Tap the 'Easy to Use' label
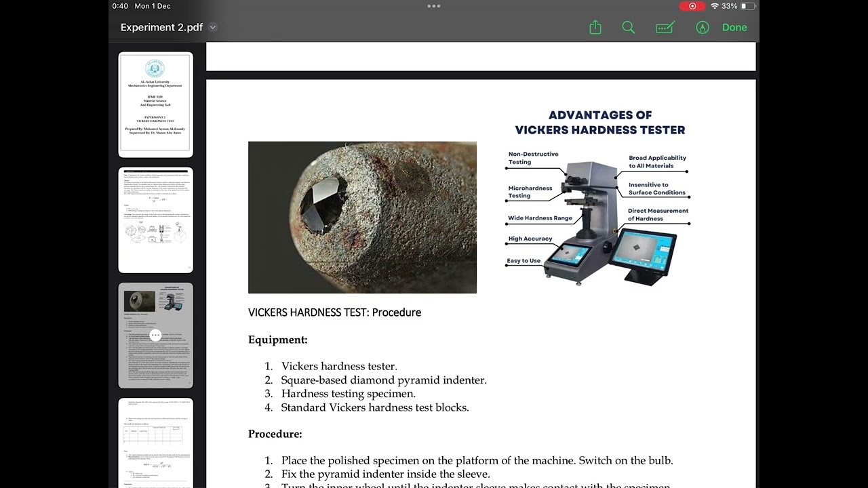Viewport: 868px width, 488px height. click(x=524, y=261)
